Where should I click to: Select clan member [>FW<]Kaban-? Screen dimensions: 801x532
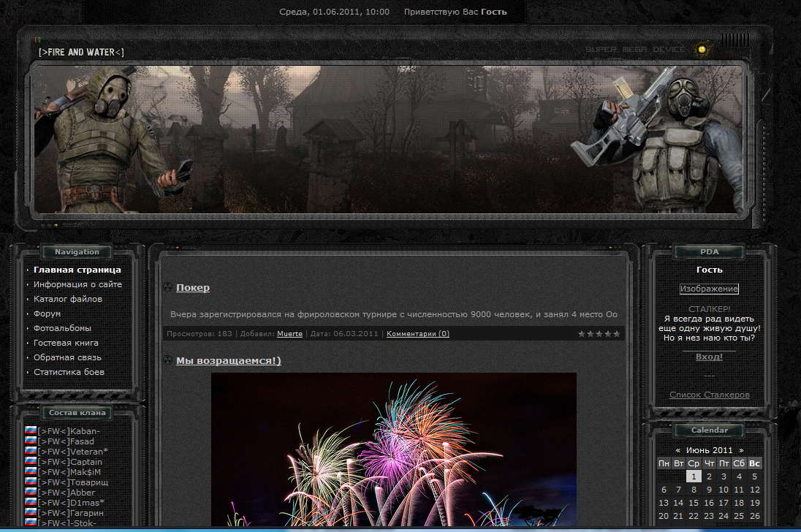pos(69,431)
